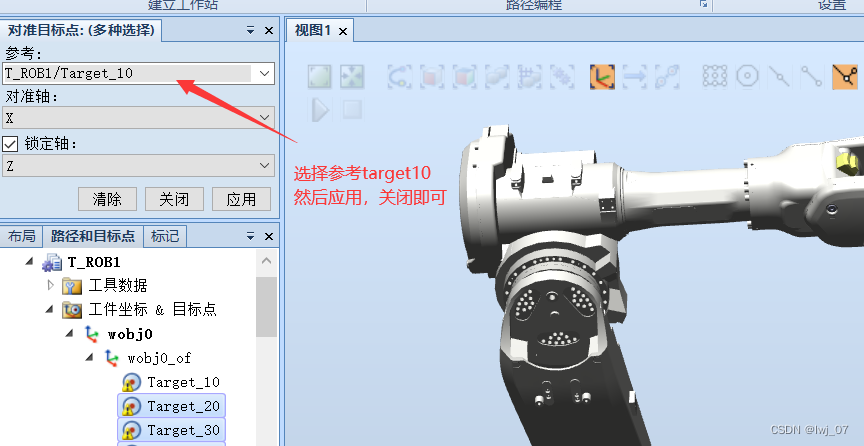Select the Target_10 label in the tree

[183, 382]
